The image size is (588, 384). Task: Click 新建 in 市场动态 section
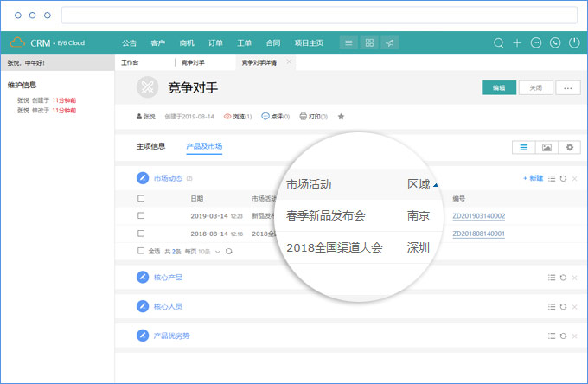533,178
